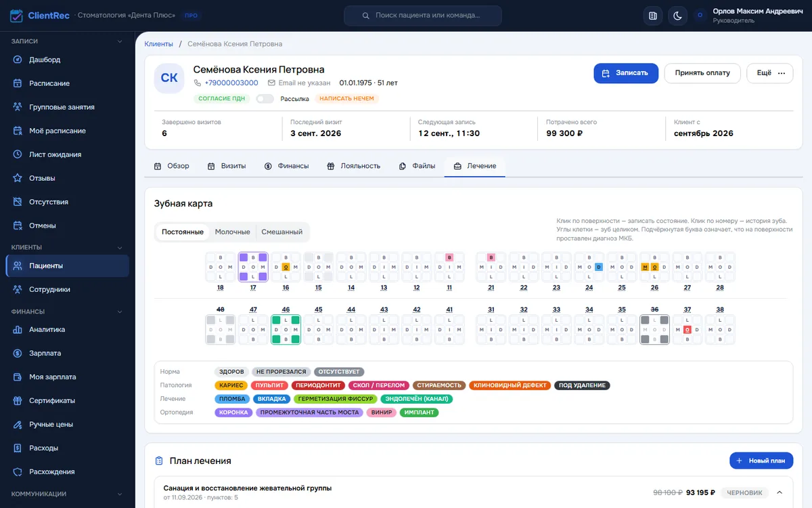812x508 pixels.
Task: Open Расписание calendar icon in sidebar
Action: [18, 83]
